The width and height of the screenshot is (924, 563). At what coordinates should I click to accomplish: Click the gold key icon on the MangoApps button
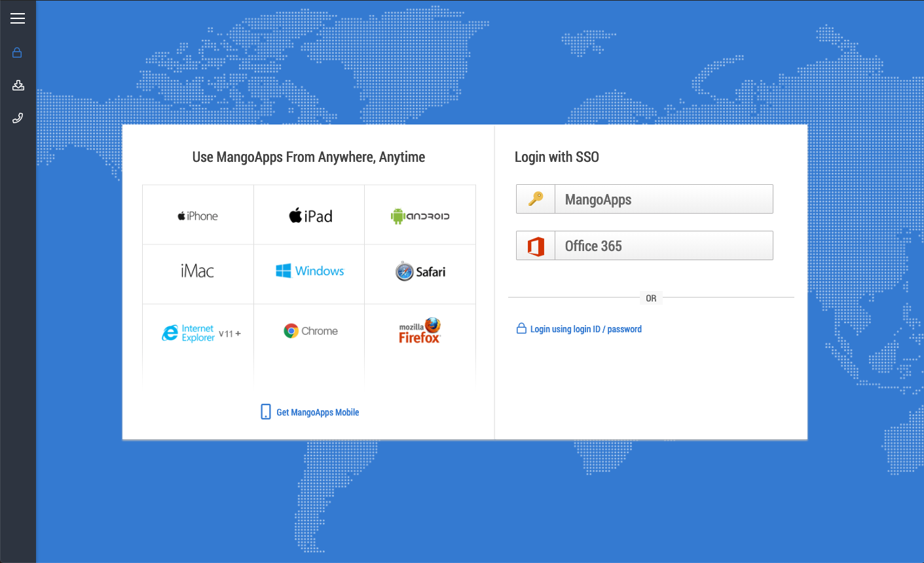click(536, 199)
